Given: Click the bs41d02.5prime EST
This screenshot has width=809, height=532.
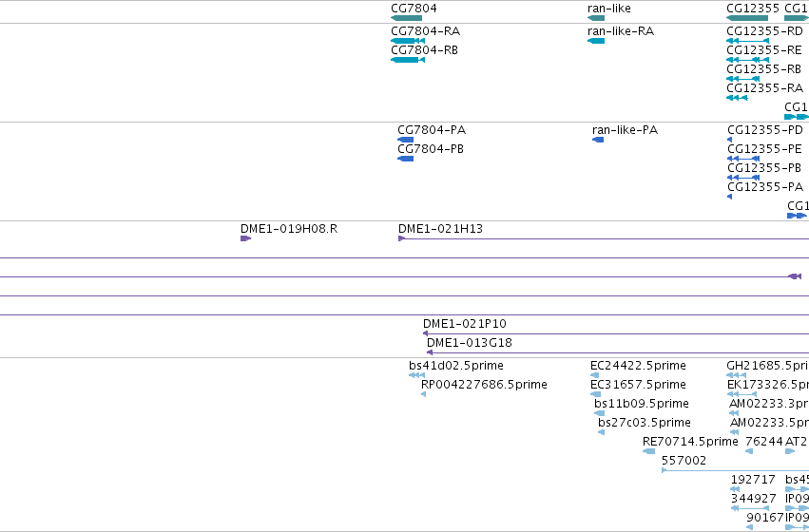Looking at the screenshot, I should coord(417,375).
